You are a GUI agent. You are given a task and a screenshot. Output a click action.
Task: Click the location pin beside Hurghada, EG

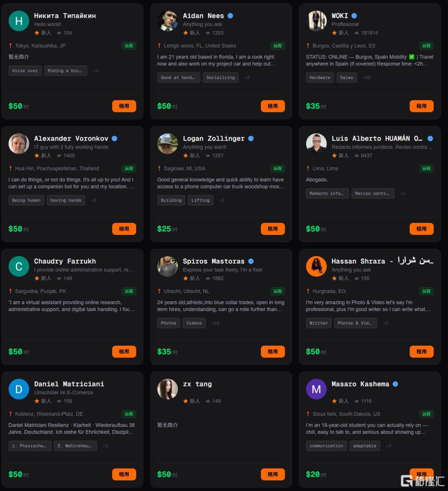308,291
